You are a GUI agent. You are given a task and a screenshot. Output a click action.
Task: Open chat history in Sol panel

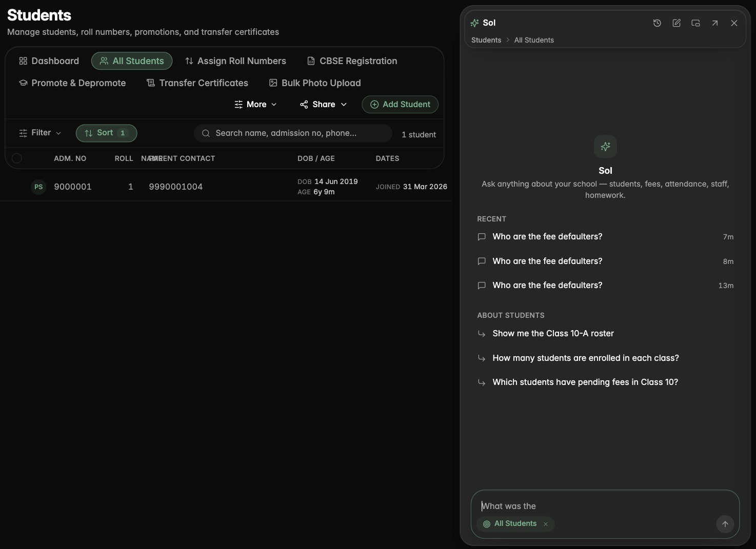(657, 23)
